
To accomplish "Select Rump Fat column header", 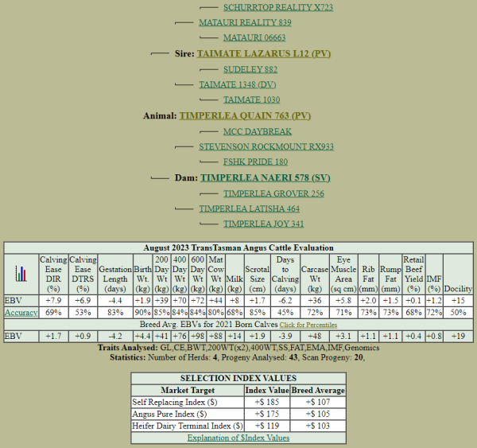I will click(390, 274).
